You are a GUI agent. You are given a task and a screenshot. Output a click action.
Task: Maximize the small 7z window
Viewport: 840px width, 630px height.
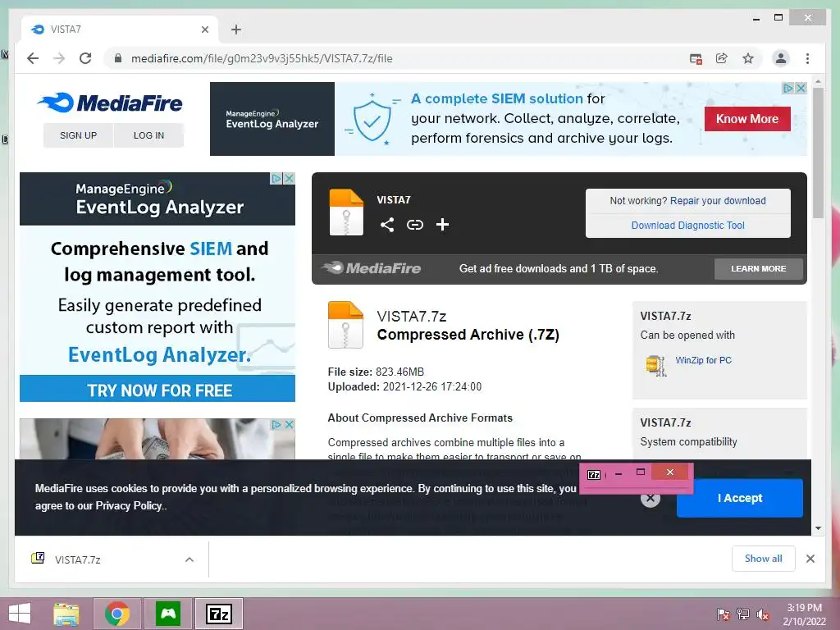click(640, 472)
